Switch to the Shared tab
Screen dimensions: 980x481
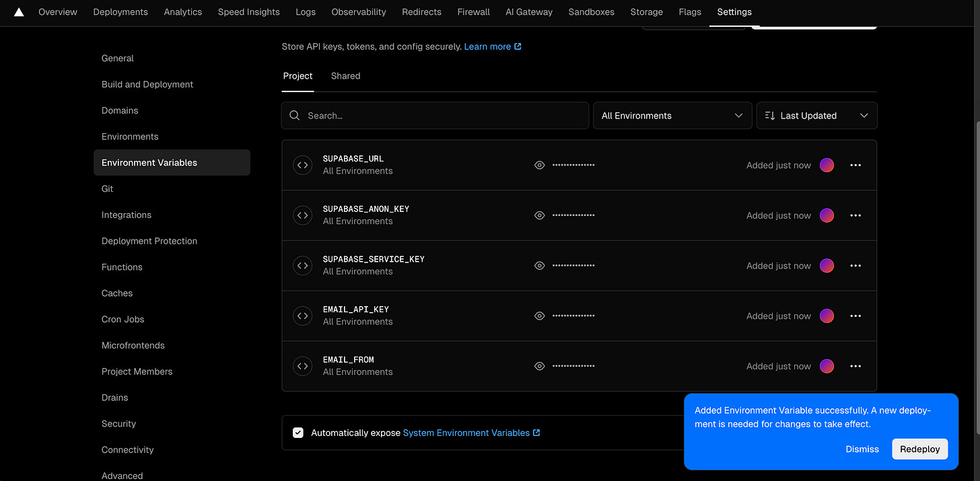pos(345,75)
